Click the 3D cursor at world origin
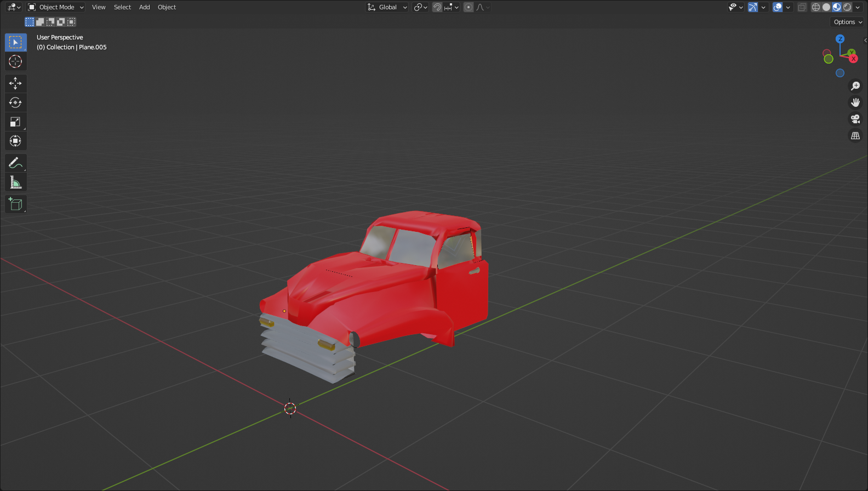Screen dimensions: 868x491 pyautogui.click(x=290, y=408)
